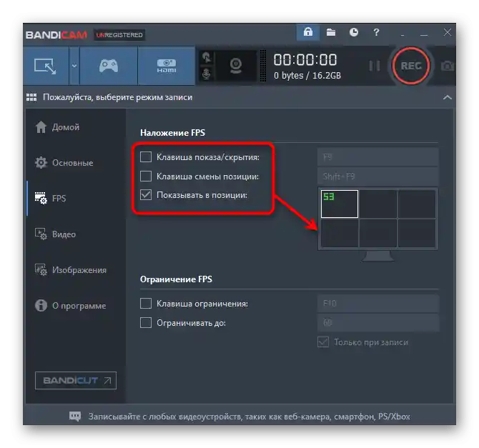Viewport: 479px width, 448px height.
Task: Click the F9 show/hide hotkey field
Action: point(378,157)
